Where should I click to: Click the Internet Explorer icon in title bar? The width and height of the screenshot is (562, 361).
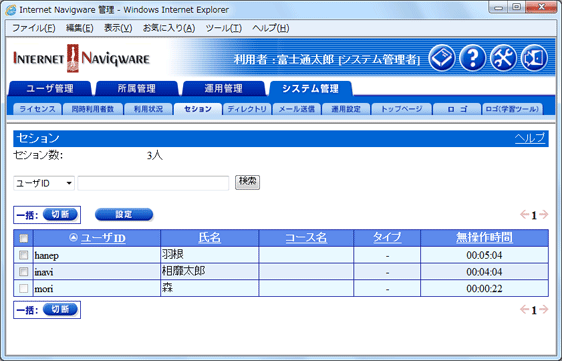(11, 10)
